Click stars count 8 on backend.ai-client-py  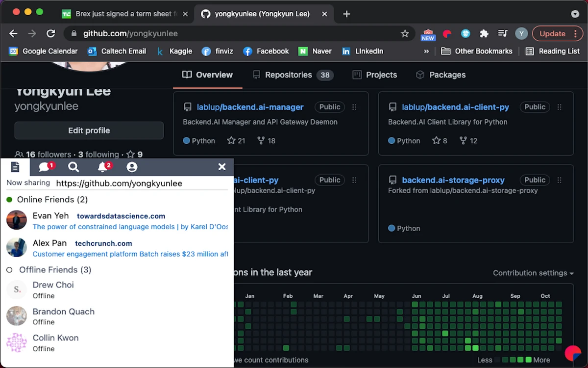pos(440,141)
